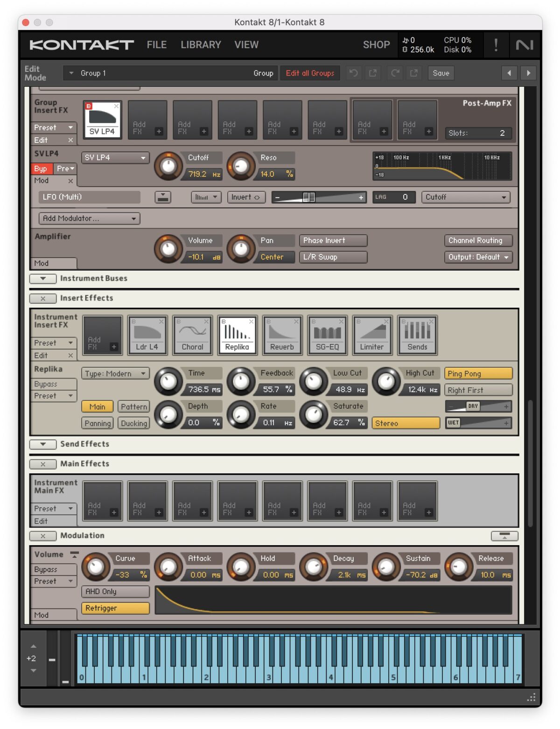
Task: Toggle the LFO Invert button
Action: click(246, 197)
